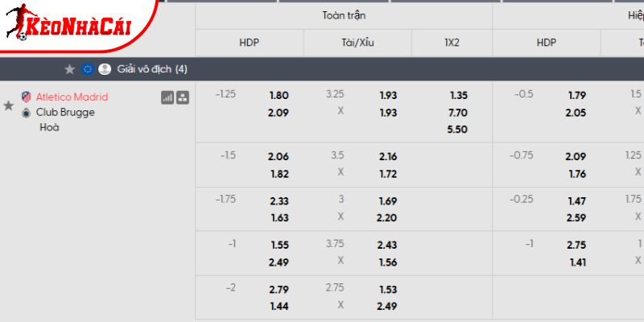This screenshot has height=322, width=644.
Task: Select handicap -1.25 odds 1.80
Action: 279,95
